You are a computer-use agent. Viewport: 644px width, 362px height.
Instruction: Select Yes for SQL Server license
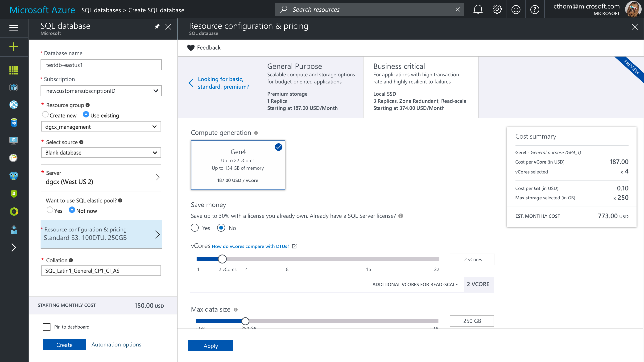(194, 228)
